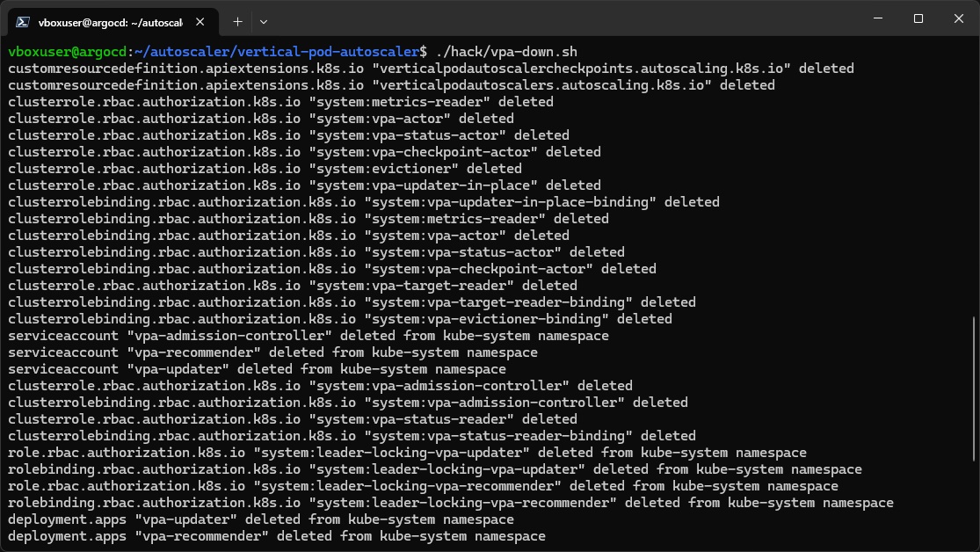Click "verticalpodautoscalercheckpoints.autoscaling.k8s.io" text

coord(581,69)
